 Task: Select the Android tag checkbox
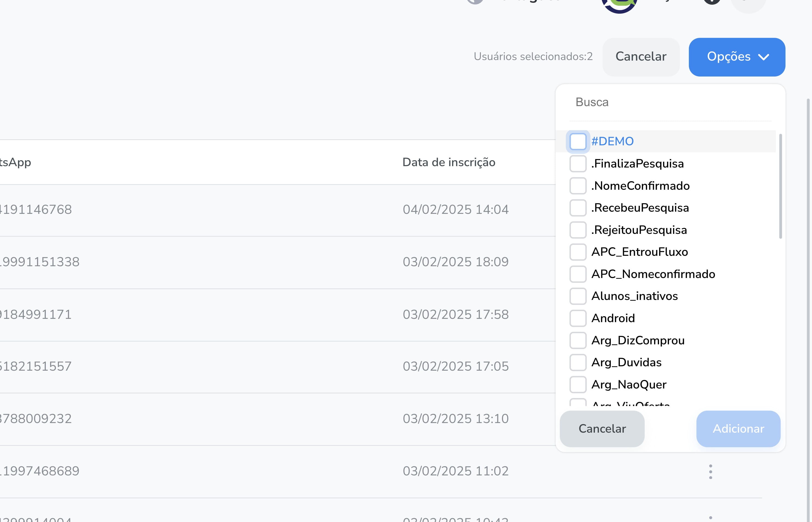pos(578,318)
